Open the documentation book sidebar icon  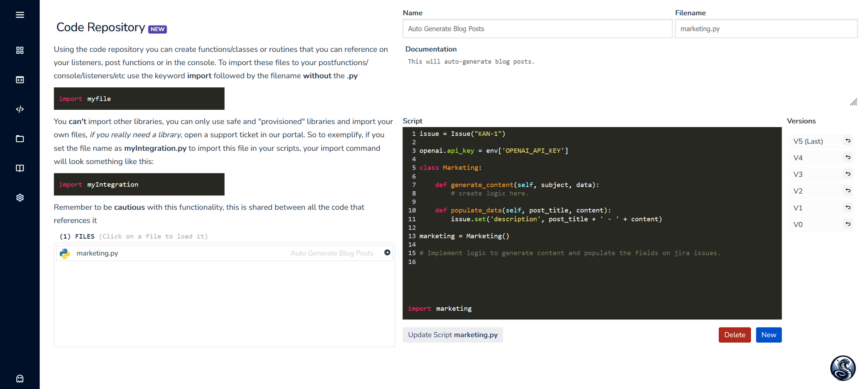point(20,168)
